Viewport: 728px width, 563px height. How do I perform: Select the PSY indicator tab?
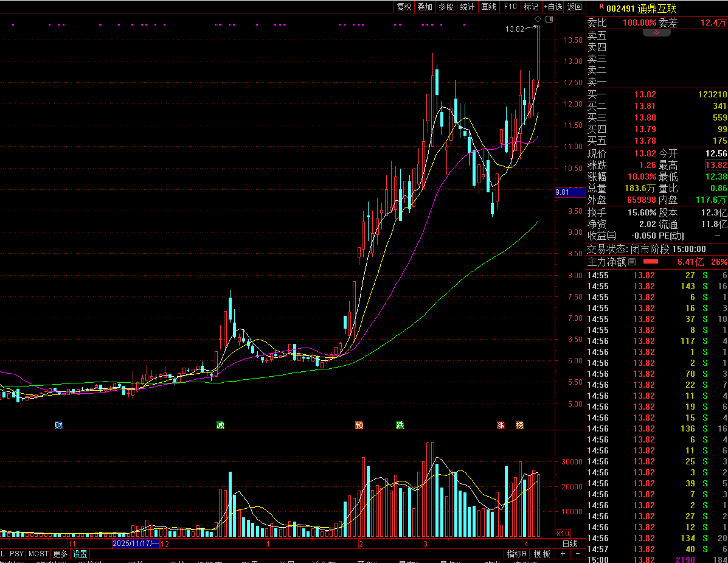16,554
